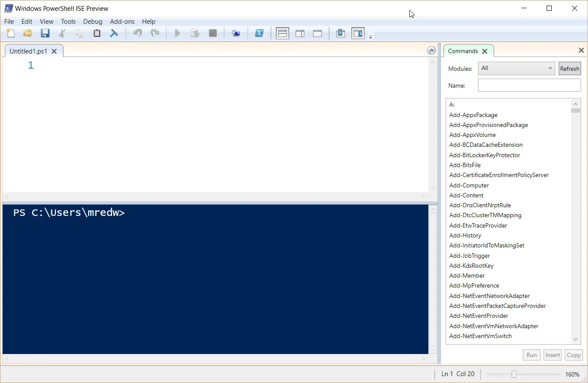Toggle the Show Command Add-on icon
The height and width of the screenshot is (383, 588).
[358, 33]
